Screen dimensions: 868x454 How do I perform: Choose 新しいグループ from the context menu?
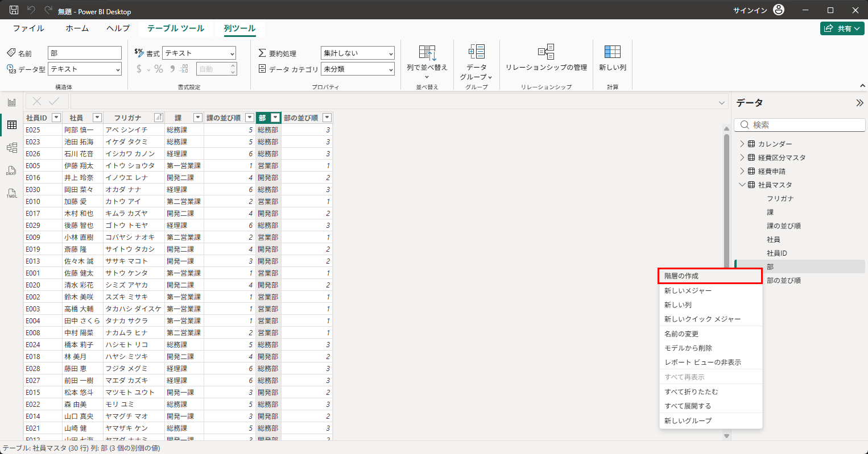(710, 420)
